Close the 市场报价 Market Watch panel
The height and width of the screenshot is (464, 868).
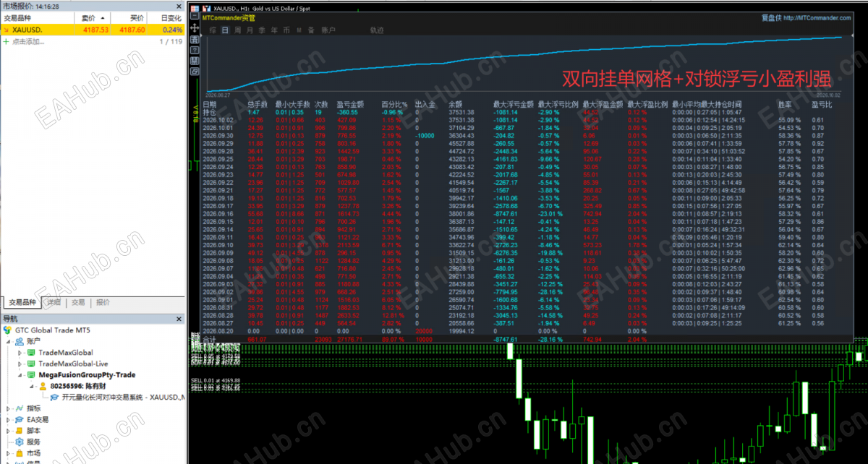(x=179, y=6)
